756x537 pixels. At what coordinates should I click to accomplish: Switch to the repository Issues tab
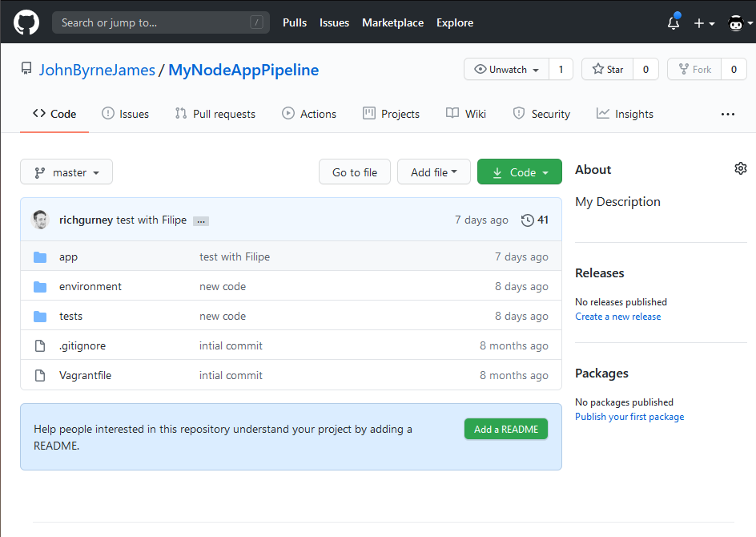[x=126, y=114]
